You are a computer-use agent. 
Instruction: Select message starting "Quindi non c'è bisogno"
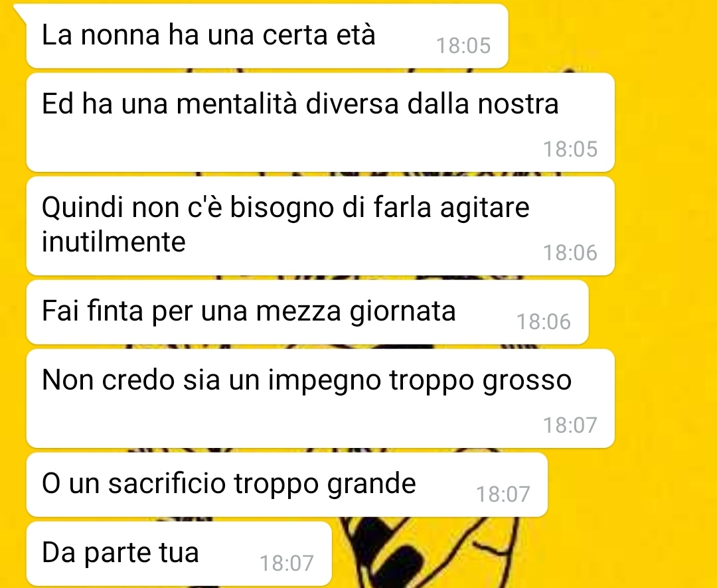point(321,226)
